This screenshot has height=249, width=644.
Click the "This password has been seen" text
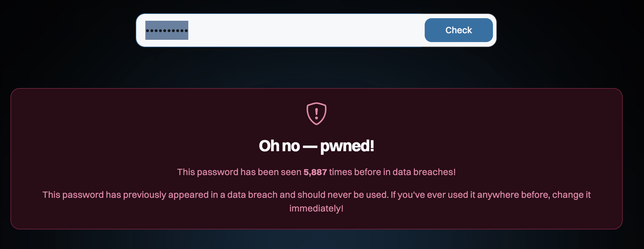tap(239, 172)
